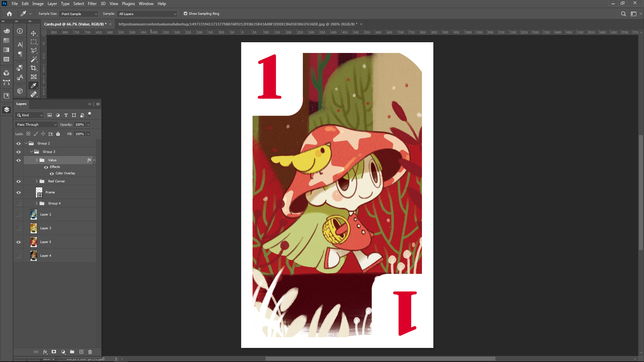Select the Spot Healing Brush tool
644x362 pixels.
point(34,94)
